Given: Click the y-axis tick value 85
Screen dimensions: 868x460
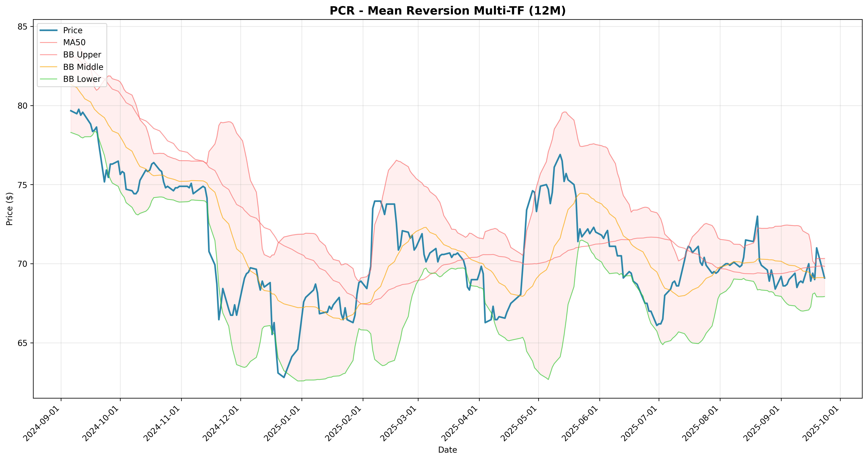Looking at the screenshot, I should pos(22,27).
